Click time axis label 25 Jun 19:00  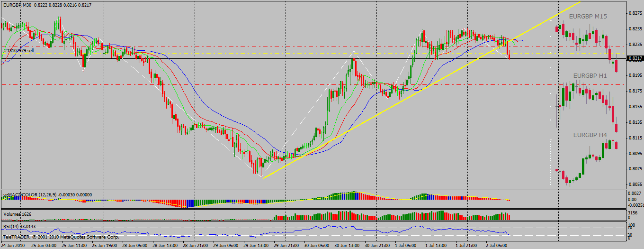pos(104,245)
